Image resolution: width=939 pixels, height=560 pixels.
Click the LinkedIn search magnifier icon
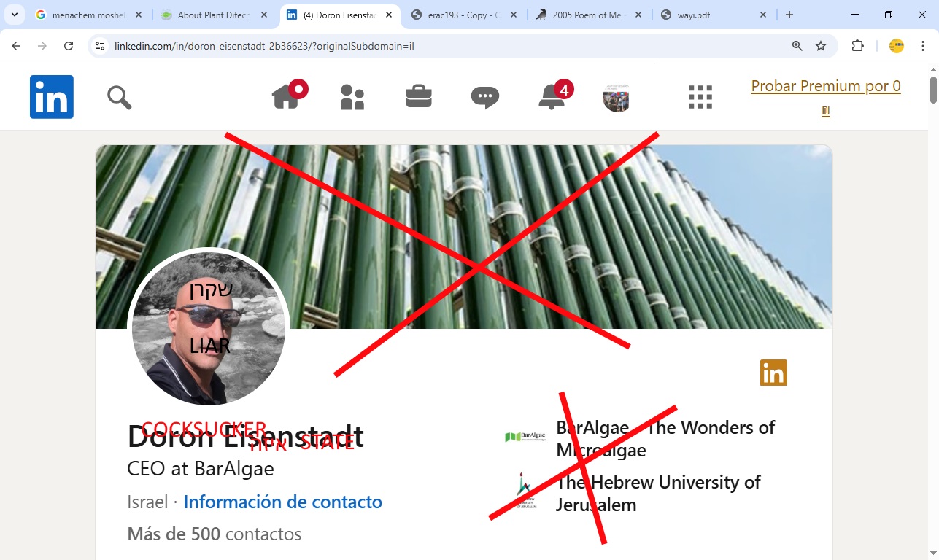[x=119, y=97]
